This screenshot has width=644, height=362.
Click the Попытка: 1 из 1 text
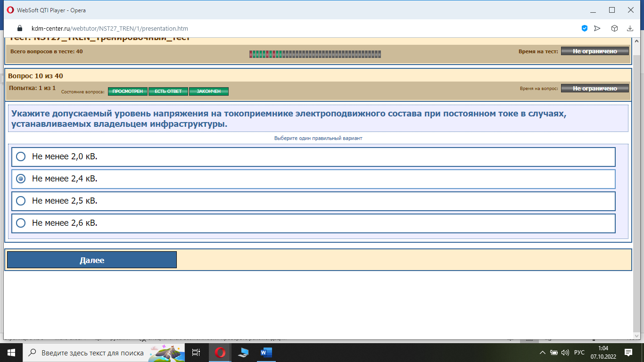(32, 88)
